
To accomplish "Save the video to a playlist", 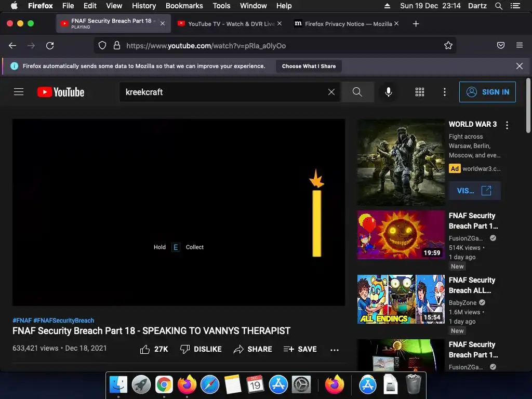I will click(x=300, y=349).
